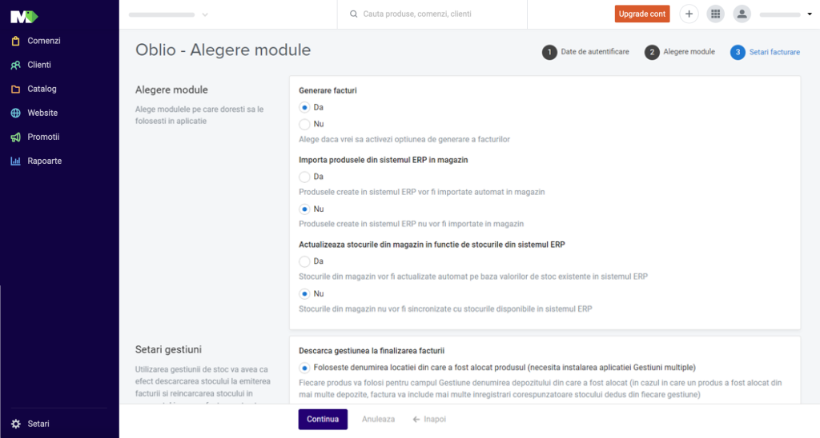Click Importa produsele din sistemul ERP heading
Viewport: 820px width, 438px height.
click(383, 160)
